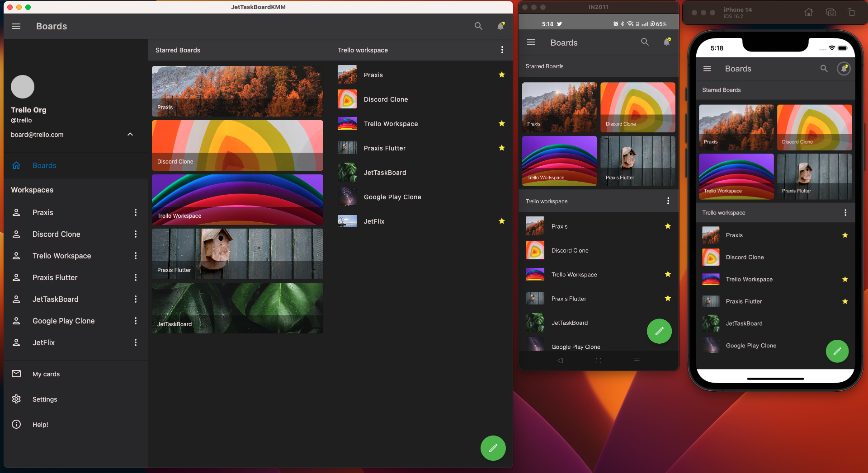Open Settings in navigation drawer
The width and height of the screenshot is (868, 473).
[x=76, y=399]
